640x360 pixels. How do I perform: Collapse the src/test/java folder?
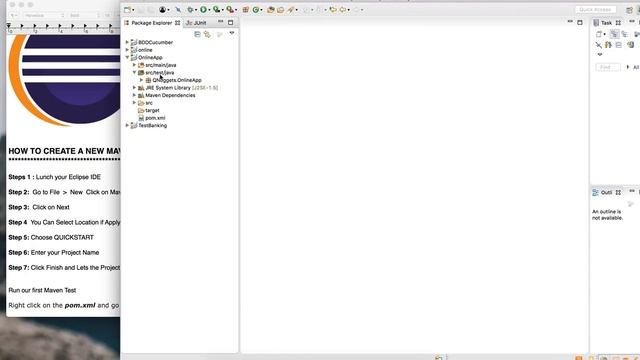[x=134, y=73]
